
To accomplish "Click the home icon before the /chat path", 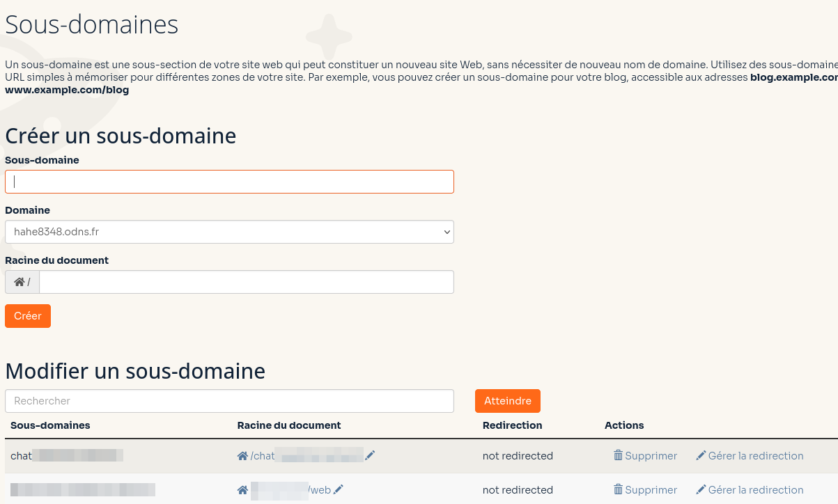I will click(x=242, y=455).
